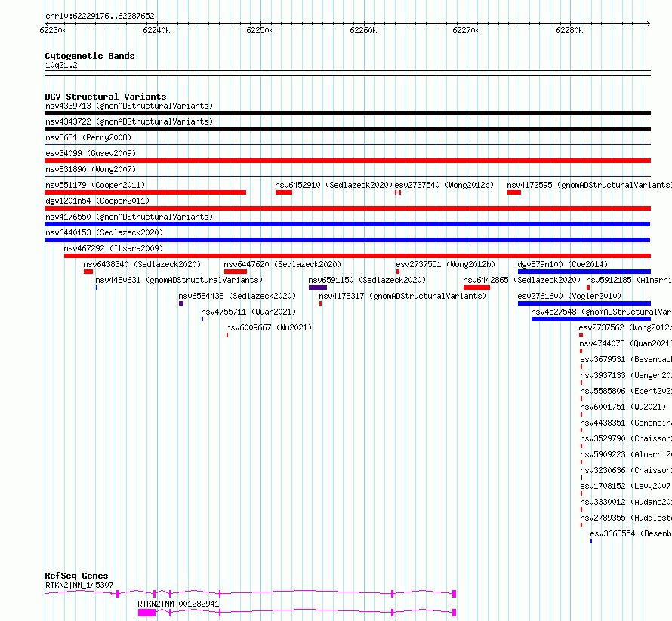Open esv34099 (Gusev2009) variant label
The image size is (672, 621).
[91, 153]
